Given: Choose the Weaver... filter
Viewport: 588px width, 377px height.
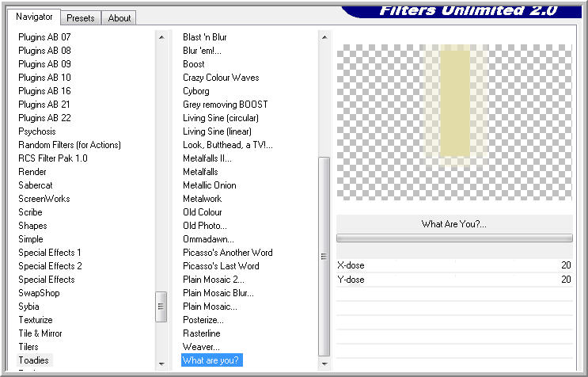Looking at the screenshot, I should tap(201, 348).
